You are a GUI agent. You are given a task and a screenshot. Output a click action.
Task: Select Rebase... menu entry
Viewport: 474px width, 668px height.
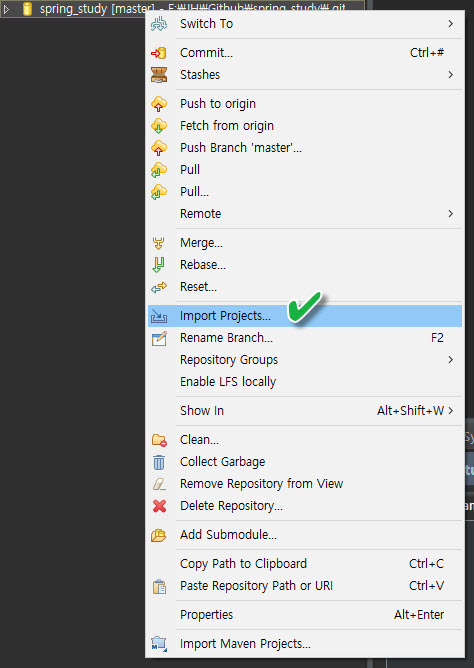(x=305, y=265)
